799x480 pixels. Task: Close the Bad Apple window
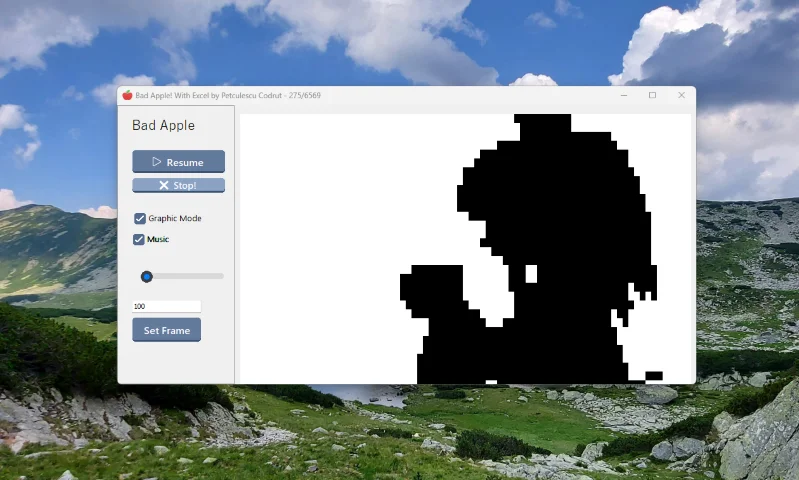(x=681, y=95)
